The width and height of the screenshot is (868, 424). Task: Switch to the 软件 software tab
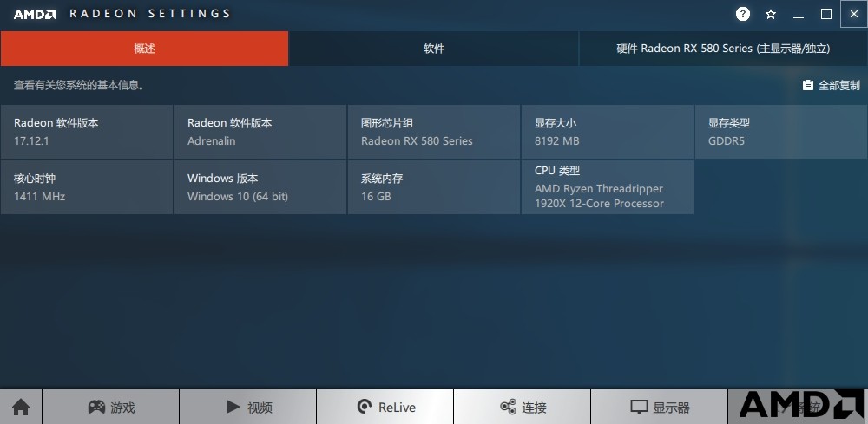[434, 49]
